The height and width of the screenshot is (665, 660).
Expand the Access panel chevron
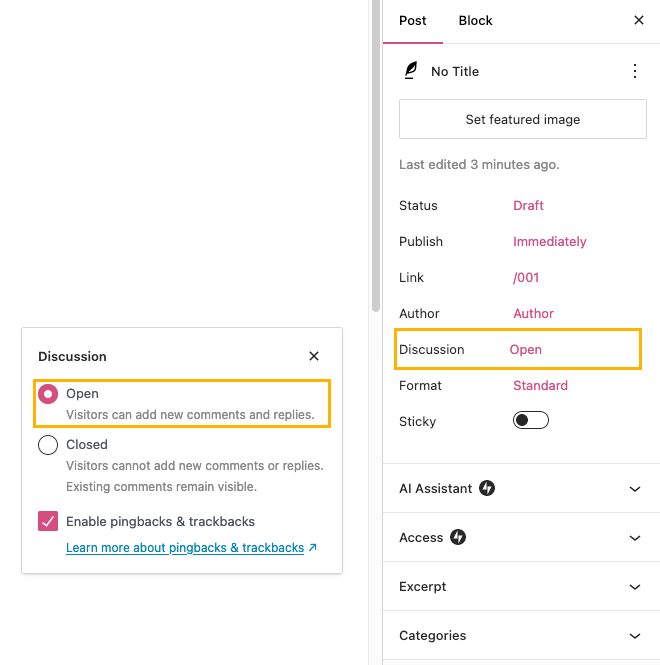pyautogui.click(x=635, y=538)
